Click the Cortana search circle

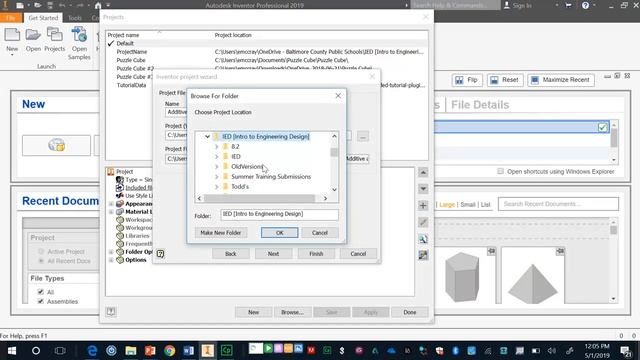click(36, 351)
